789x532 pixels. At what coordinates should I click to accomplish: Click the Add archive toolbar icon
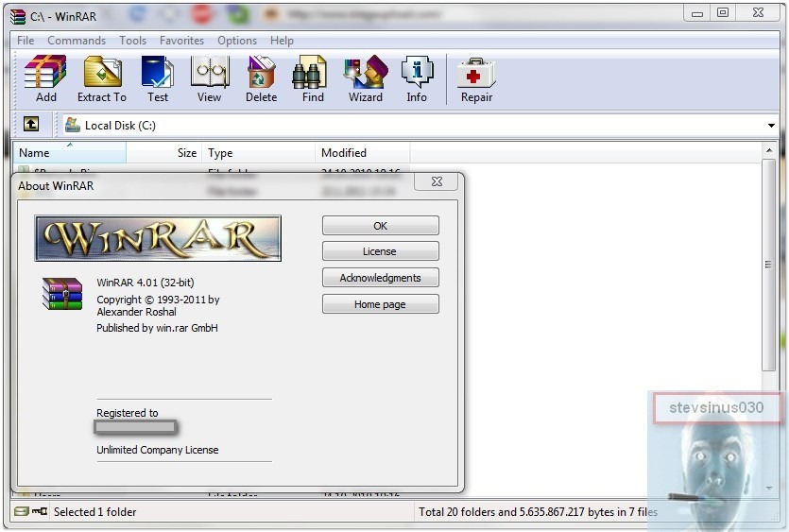click(45, 79)
